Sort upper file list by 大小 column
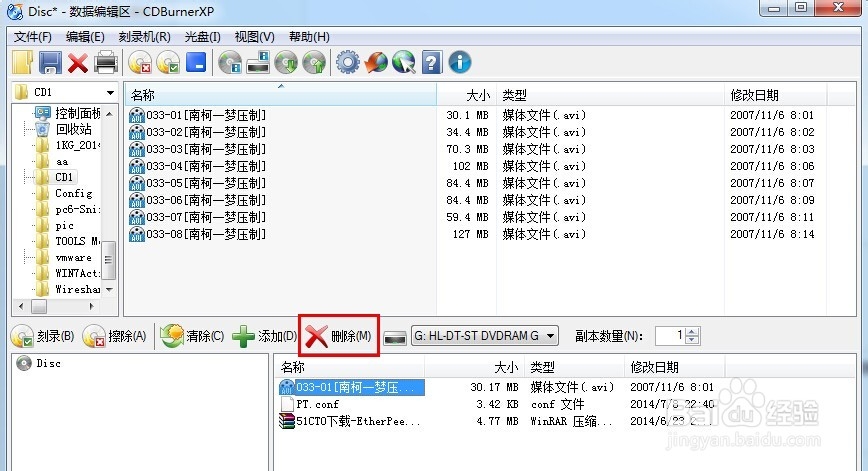The height and width of the screenshot is (471, 868). coord(467,95)
